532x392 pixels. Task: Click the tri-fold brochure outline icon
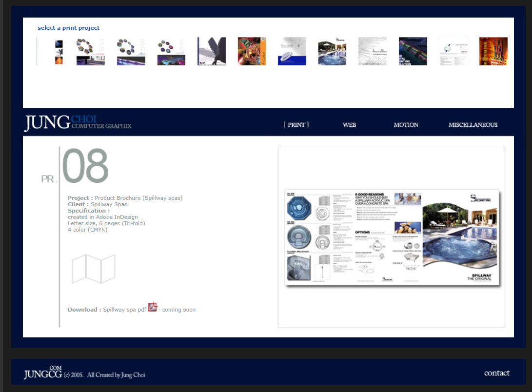click(94, 269)
